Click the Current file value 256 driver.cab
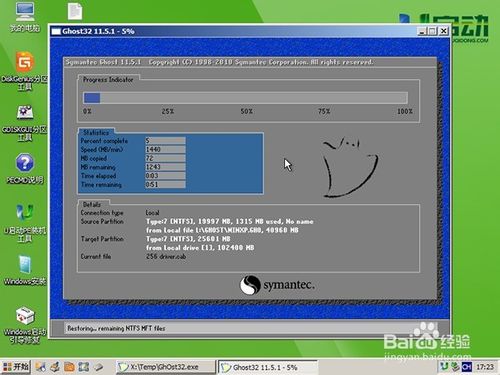Screen dimensions: 500x375 click(x=166, y=256)
